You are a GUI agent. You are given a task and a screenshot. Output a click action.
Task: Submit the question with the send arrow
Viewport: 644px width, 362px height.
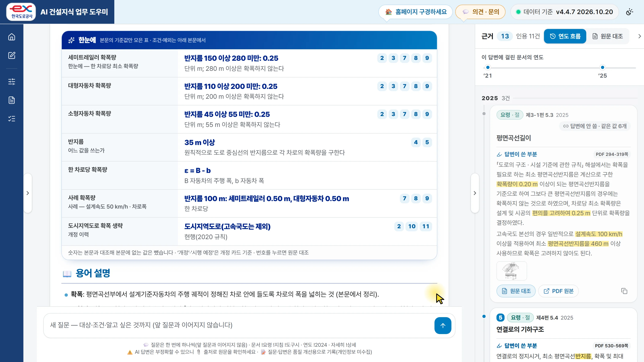coord(443,325)
